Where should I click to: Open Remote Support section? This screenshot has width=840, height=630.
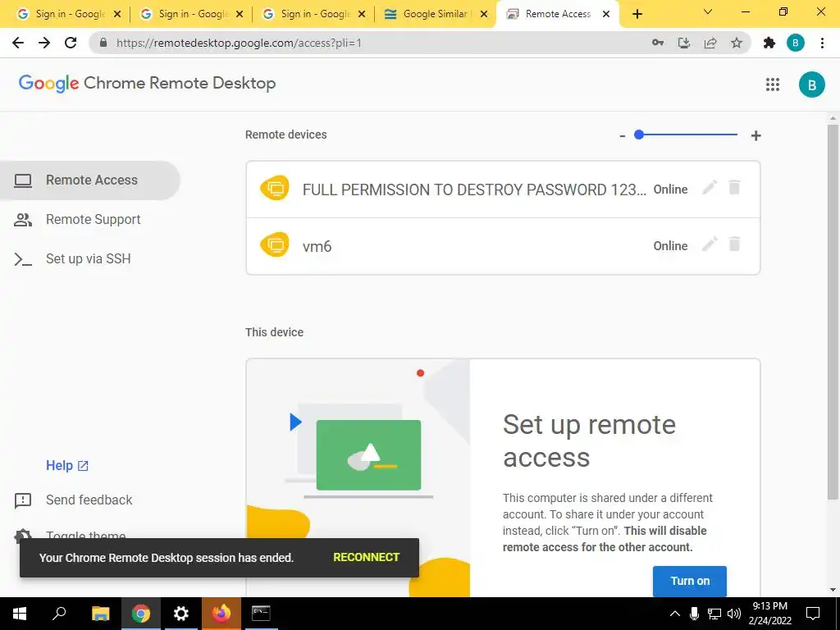[90, 220]
